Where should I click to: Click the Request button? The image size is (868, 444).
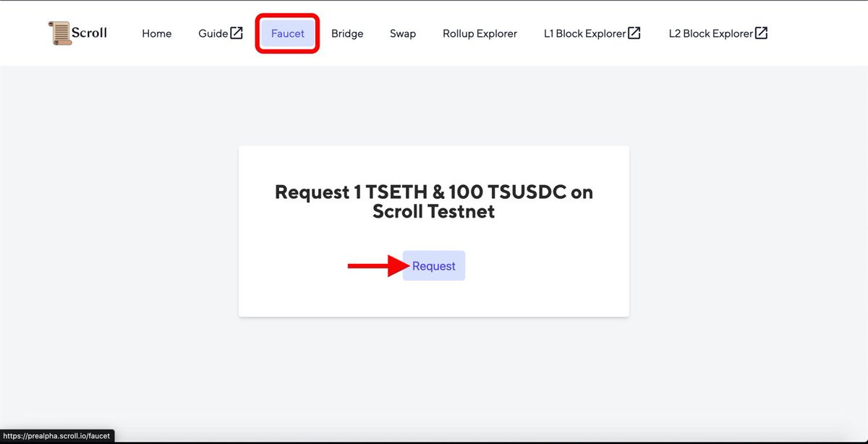click(434, 266)
